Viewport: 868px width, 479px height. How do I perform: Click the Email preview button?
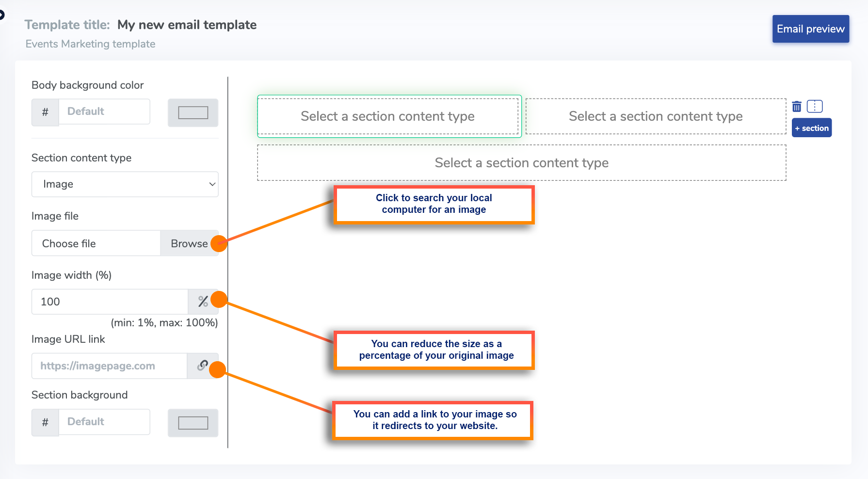[x=811, y=29]
